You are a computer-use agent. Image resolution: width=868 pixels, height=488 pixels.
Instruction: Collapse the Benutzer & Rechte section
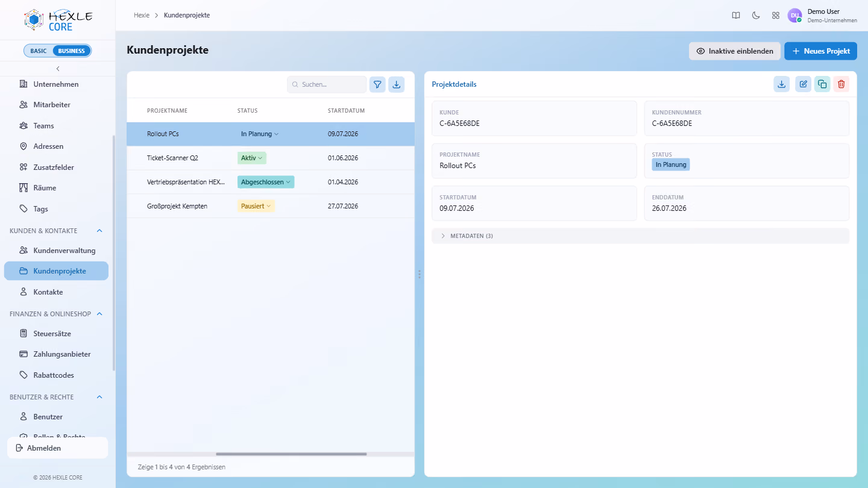99,397
